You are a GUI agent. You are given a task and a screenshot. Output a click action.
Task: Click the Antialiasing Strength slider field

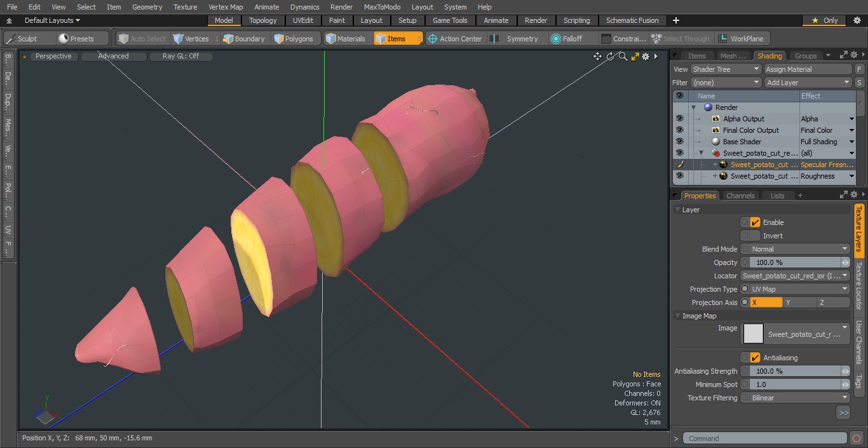click(x=796, y=371)
